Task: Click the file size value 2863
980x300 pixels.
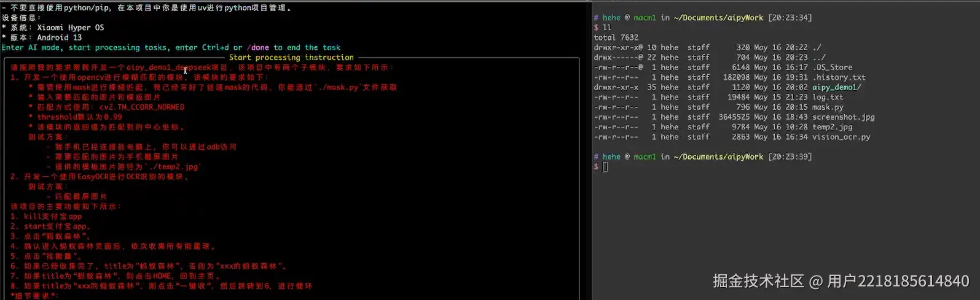Action: point(741,137)
